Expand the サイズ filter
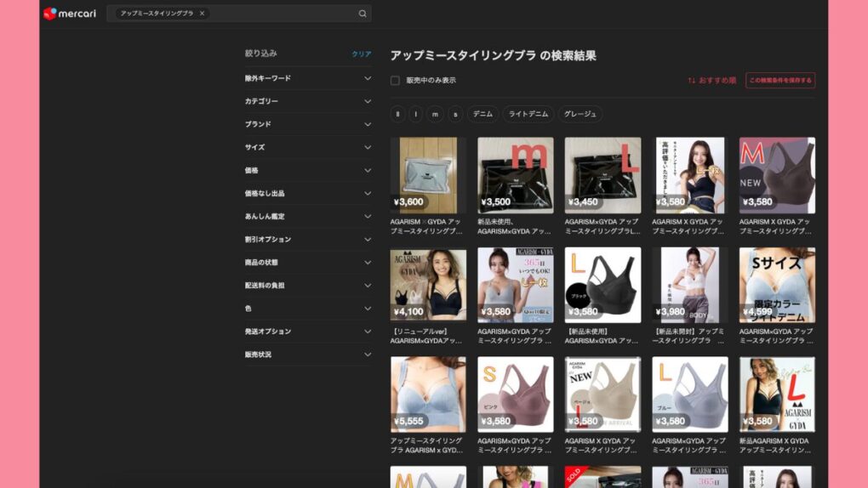 pos(308,147)
